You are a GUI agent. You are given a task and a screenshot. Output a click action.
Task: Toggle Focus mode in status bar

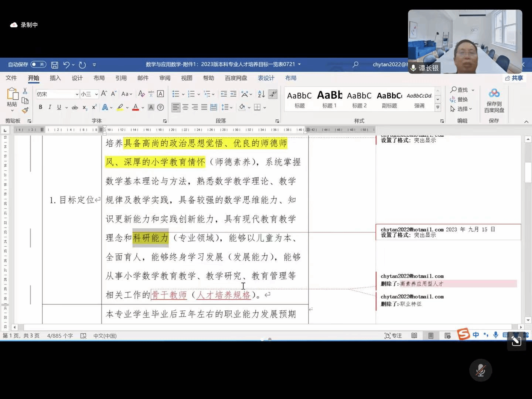[x=393, y=335]
